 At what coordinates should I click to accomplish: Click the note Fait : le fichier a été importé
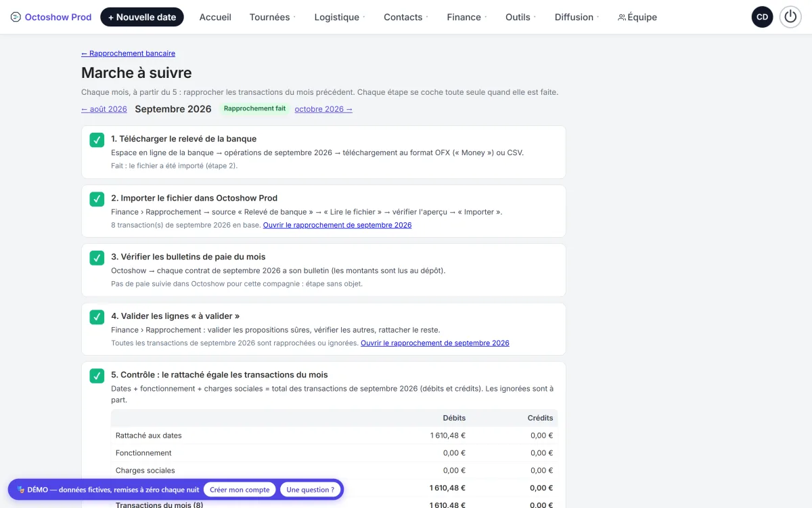tap(175, 166)
